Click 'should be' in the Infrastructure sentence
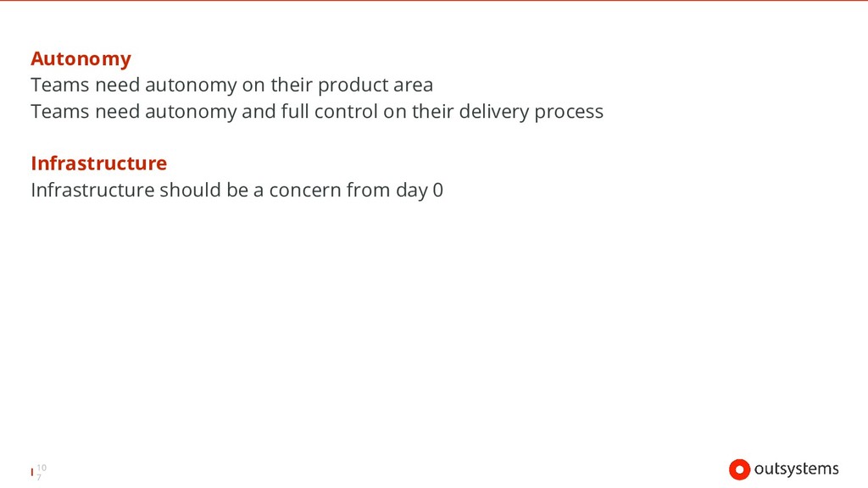 click(x=203, y=191)
